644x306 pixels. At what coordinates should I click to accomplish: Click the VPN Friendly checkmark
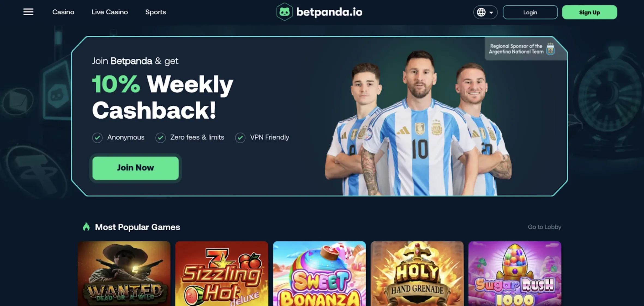point(240,138)
